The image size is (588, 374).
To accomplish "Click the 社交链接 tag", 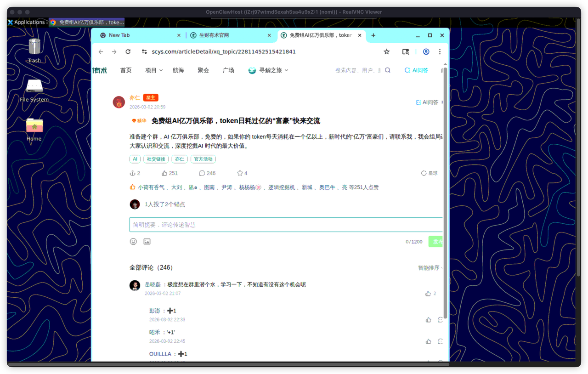I will (x=156, y=159).
